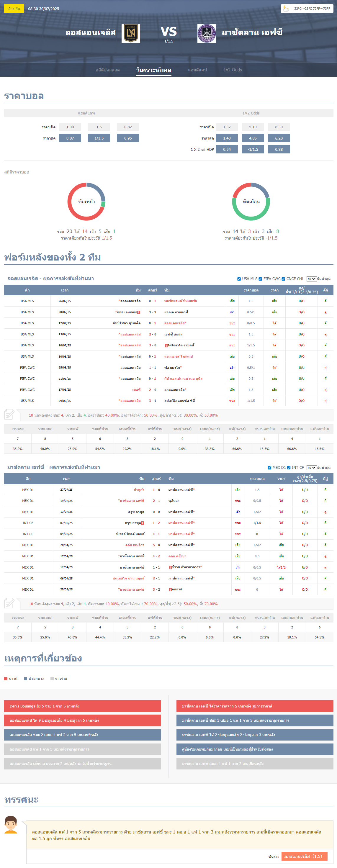Click the สกอร์ column header in the Los Angeles table

click(152, 290)
